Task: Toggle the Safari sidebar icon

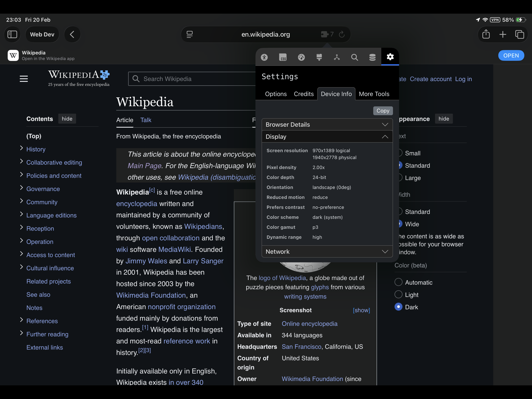Action: click(x=12, y=34)
